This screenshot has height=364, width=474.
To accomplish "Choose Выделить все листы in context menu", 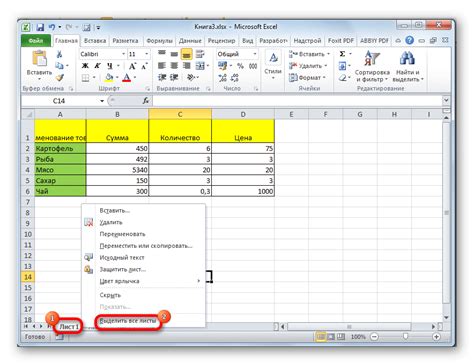I will pyautogui.click(x=128, y=321).
